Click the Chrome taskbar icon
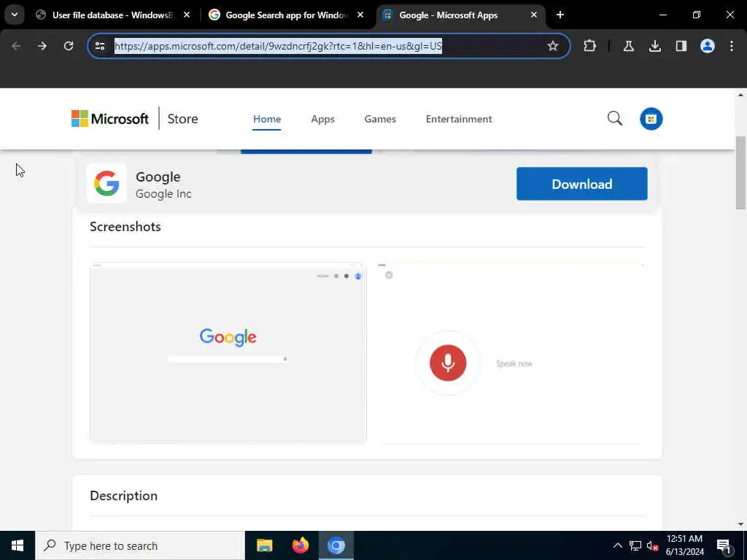 click(336, 545)
